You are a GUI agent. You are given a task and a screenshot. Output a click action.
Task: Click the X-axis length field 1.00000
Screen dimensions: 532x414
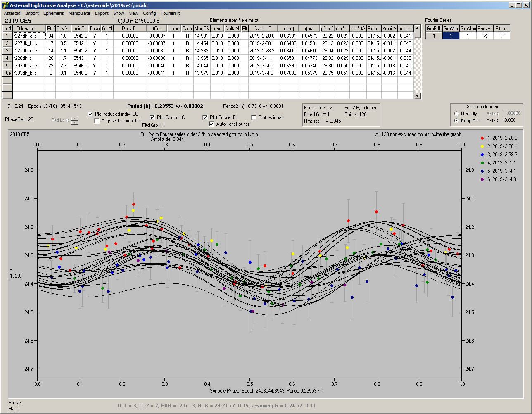point(512,113)
